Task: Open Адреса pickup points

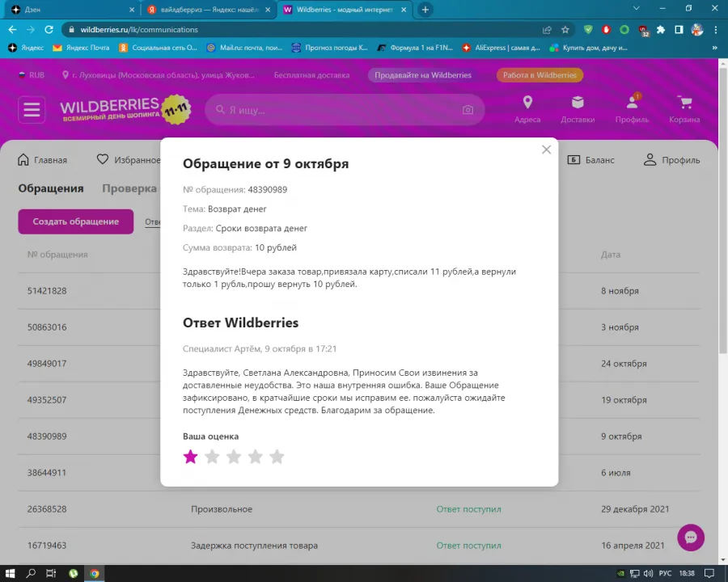Action: pos(527,110)
